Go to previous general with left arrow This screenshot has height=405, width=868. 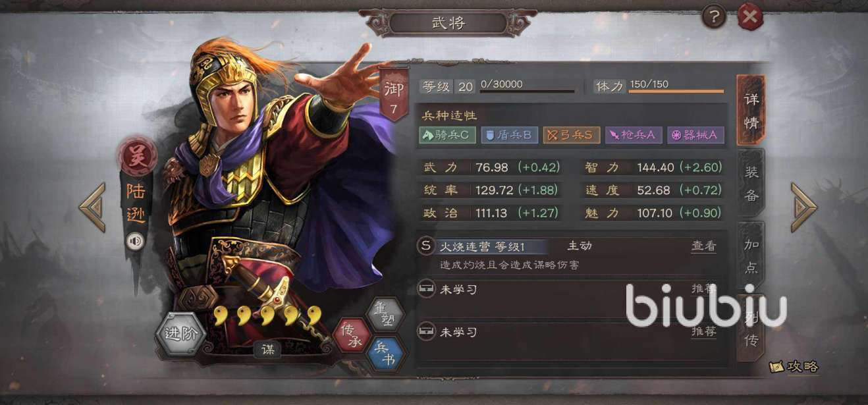coord(92,207)
